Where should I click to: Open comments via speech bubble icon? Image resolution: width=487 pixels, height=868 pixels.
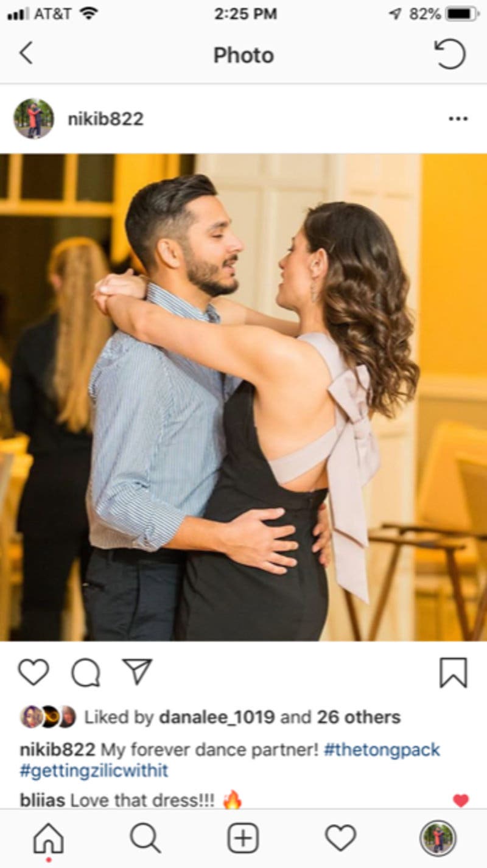[x=86, y=673]
